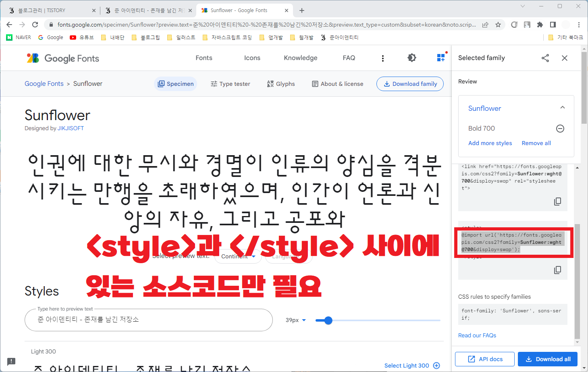Image resolution: width=588 pixels, height=372 pixels.
Task: Click the Google Fonts breadcrumb link
Action: (x=44, y=84)
